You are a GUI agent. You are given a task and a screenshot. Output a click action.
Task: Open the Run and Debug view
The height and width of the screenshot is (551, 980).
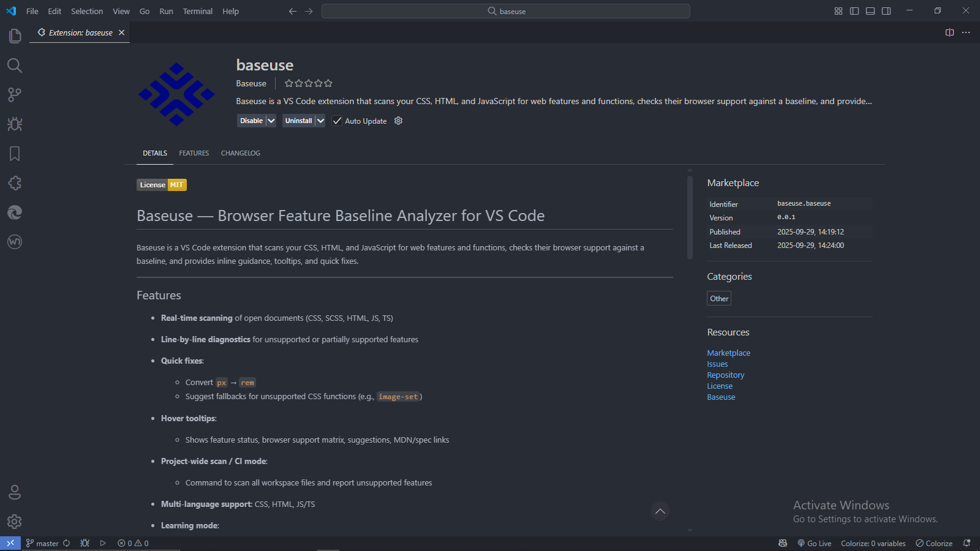(15, 124)
